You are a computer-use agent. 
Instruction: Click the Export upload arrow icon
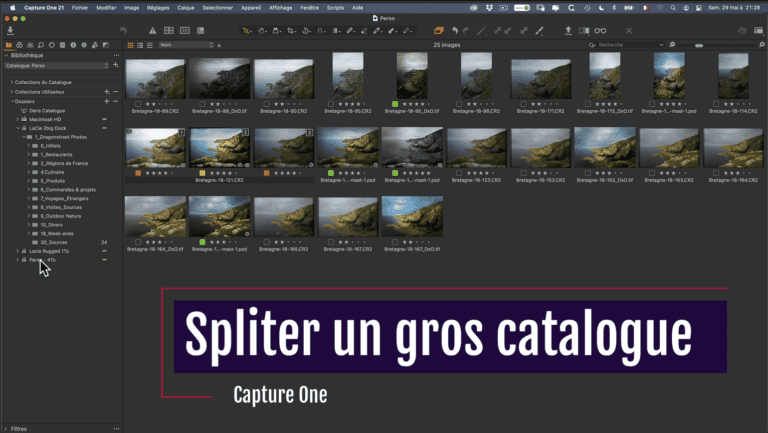[x=568, y=30]
